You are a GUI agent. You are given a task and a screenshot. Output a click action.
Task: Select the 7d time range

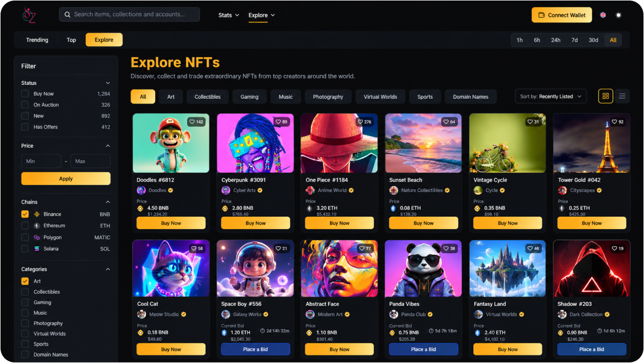point(575,40)
